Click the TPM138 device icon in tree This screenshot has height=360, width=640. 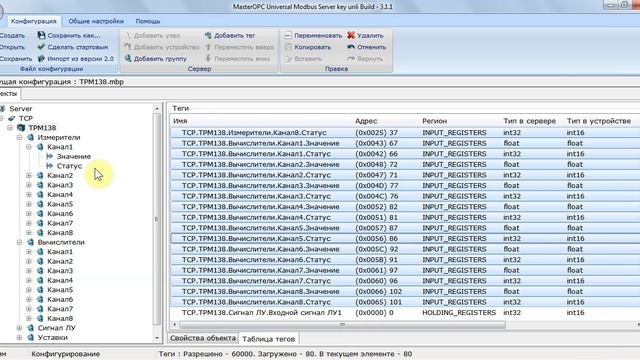click(21, 128)
